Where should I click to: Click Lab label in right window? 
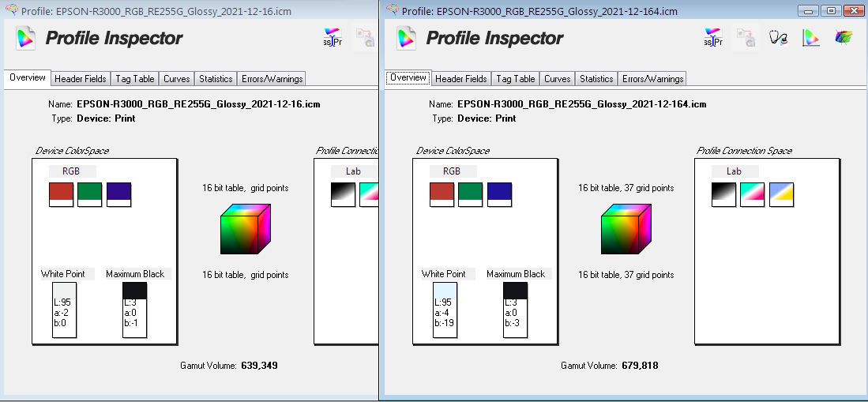coord(734,171)
